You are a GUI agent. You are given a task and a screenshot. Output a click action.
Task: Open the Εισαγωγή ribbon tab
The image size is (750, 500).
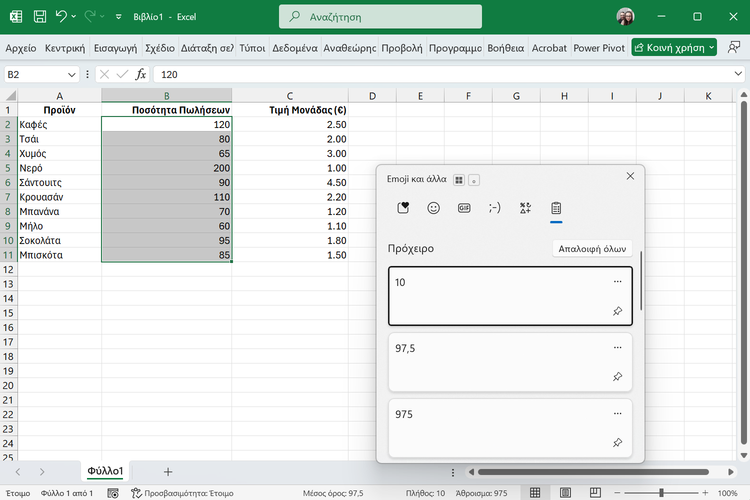tap(116, 47)
